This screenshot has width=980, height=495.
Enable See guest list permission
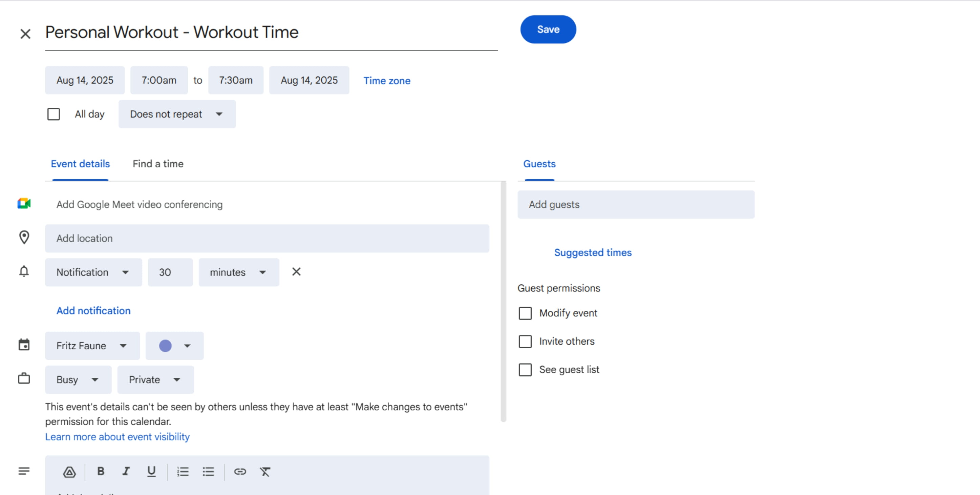(525, 370)
